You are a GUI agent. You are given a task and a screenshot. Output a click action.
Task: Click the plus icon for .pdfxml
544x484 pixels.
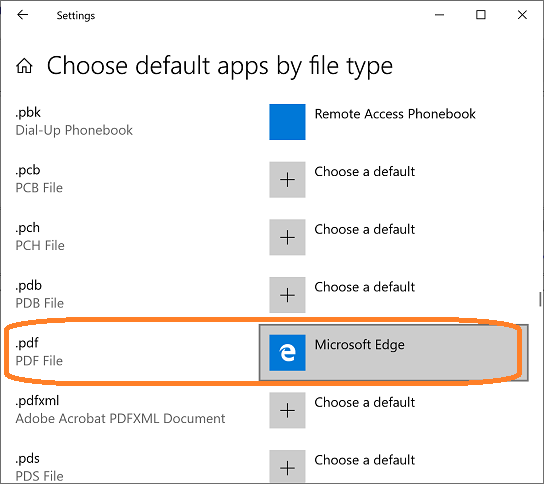287,410
